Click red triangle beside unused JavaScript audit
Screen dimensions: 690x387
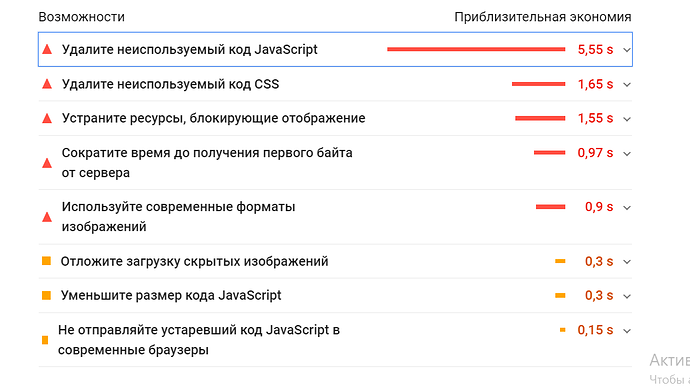[47, 50]
